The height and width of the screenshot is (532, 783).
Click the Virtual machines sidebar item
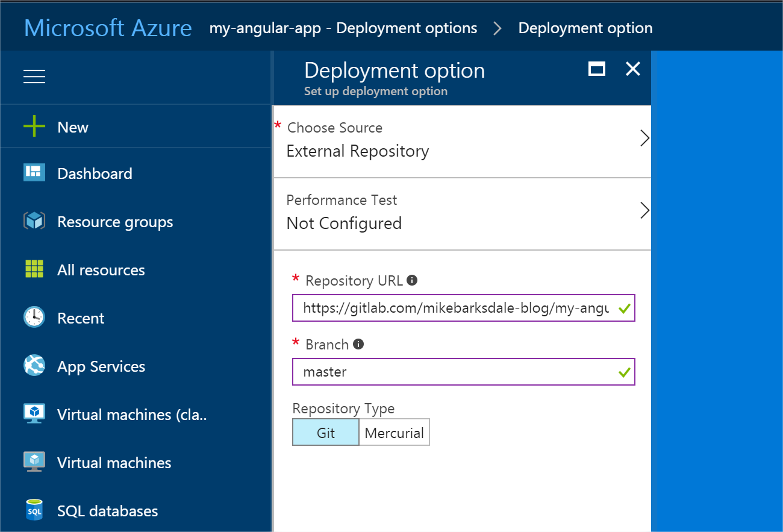[x=114, y=463]
